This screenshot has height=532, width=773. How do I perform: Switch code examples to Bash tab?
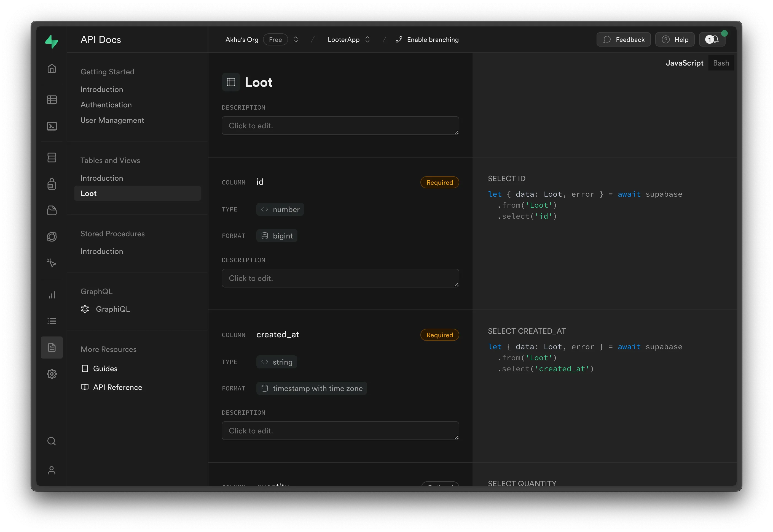click(721, 63)
